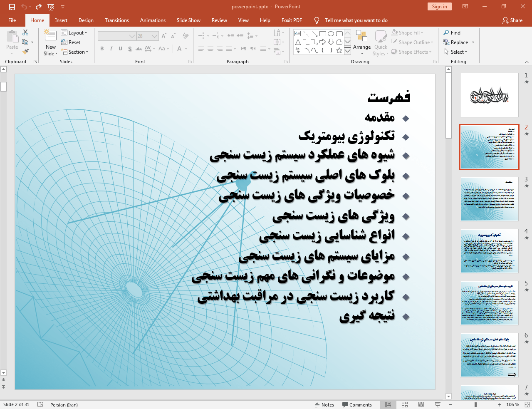Image resolution: width=532 pixels, height=409 pixels.
Task: Toggle Justify alignment button
Action: pos(229,49)
